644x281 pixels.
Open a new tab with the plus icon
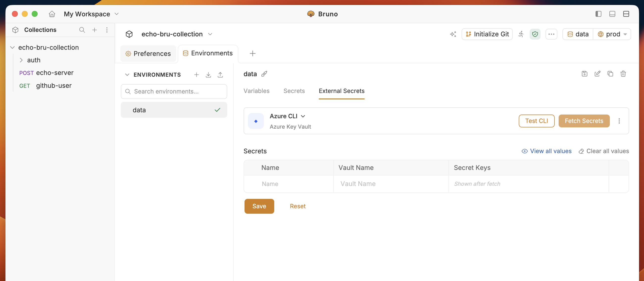[252, 53]
